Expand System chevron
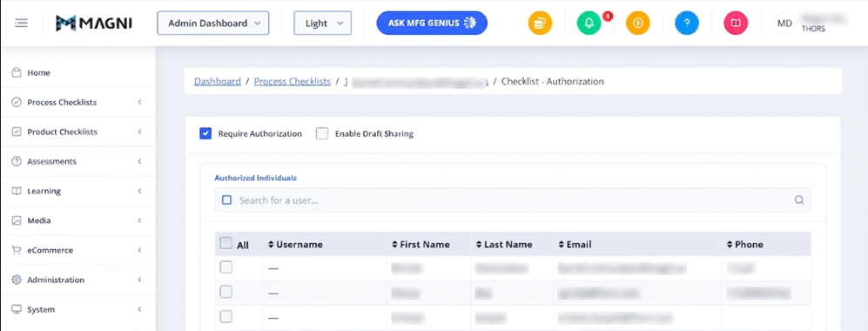This screenshot has height=331, width=868. click(139, 309)
